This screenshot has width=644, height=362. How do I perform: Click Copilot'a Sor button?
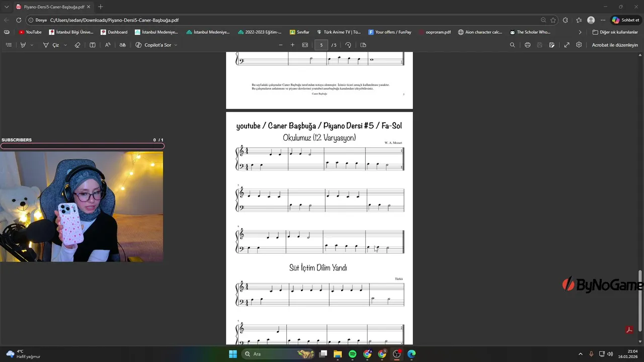[153, 45]
